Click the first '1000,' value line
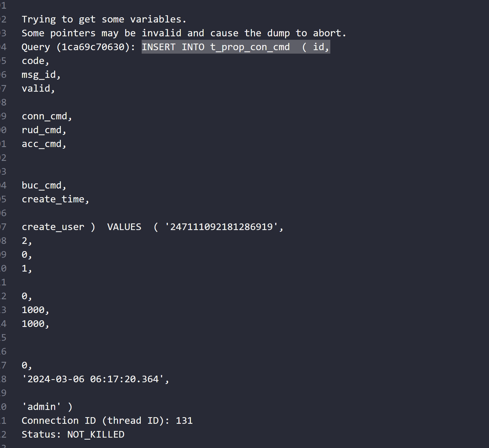The width and height of the screenshot is (489, 448). [x=35, y=310]
